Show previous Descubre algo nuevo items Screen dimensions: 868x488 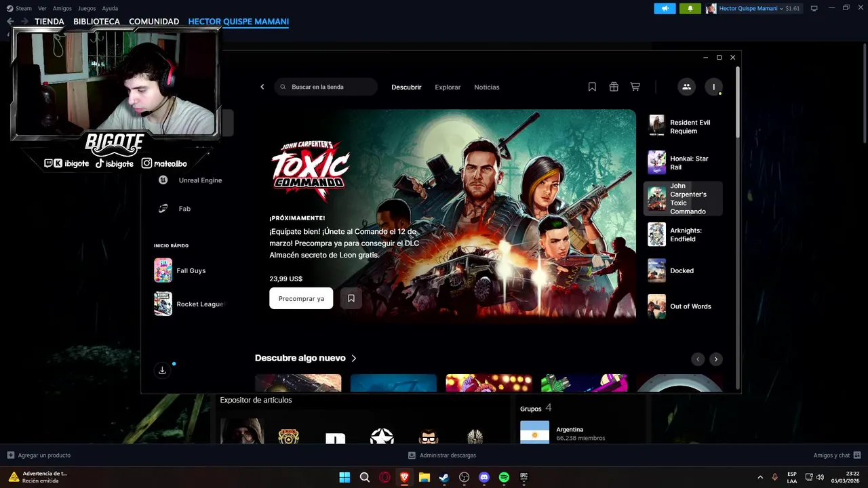tap(698, 359)
